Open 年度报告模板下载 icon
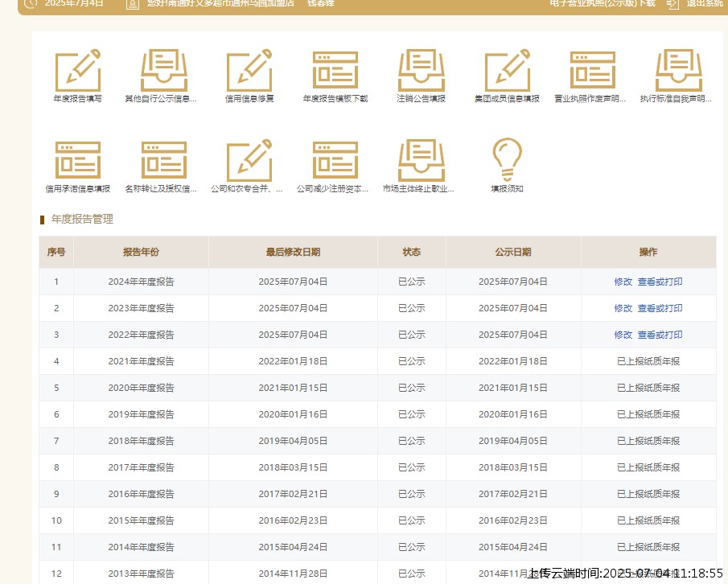The width and height of the screenshot is (728, 584). (335, 71)
